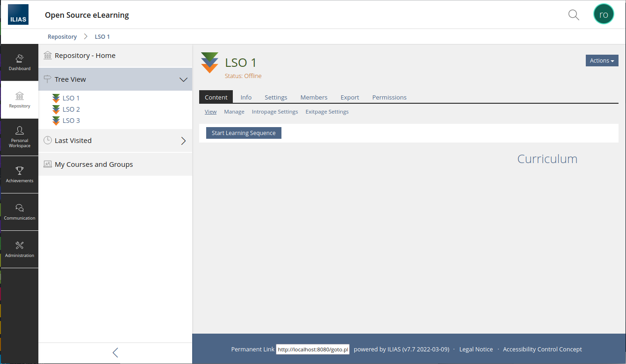Open Repository - Home entry
Viewport: 626px width, 364px height.
pos(85,56)
